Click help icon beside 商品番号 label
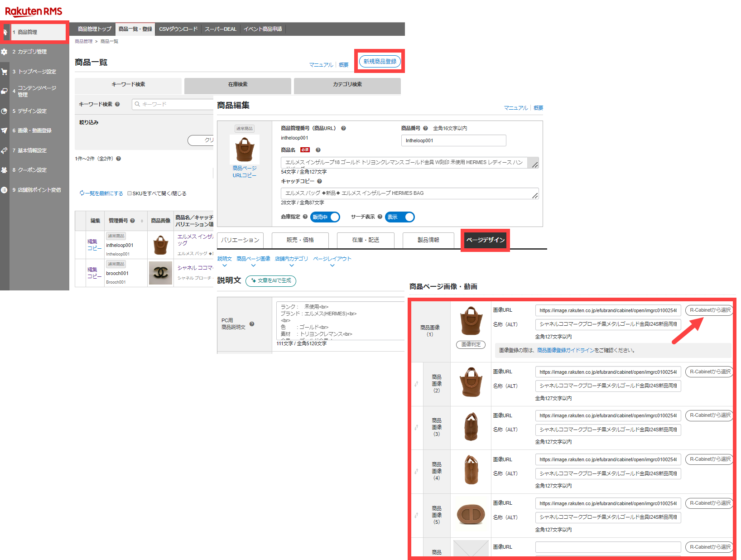This screenshot has height=560, width=741. (x=425, y=128)
